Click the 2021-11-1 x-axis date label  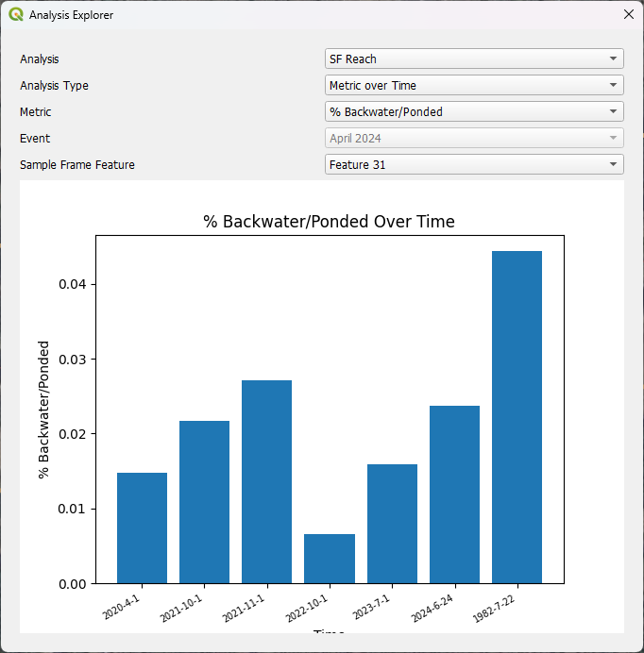pyautogui.click(x=244, y=609)
